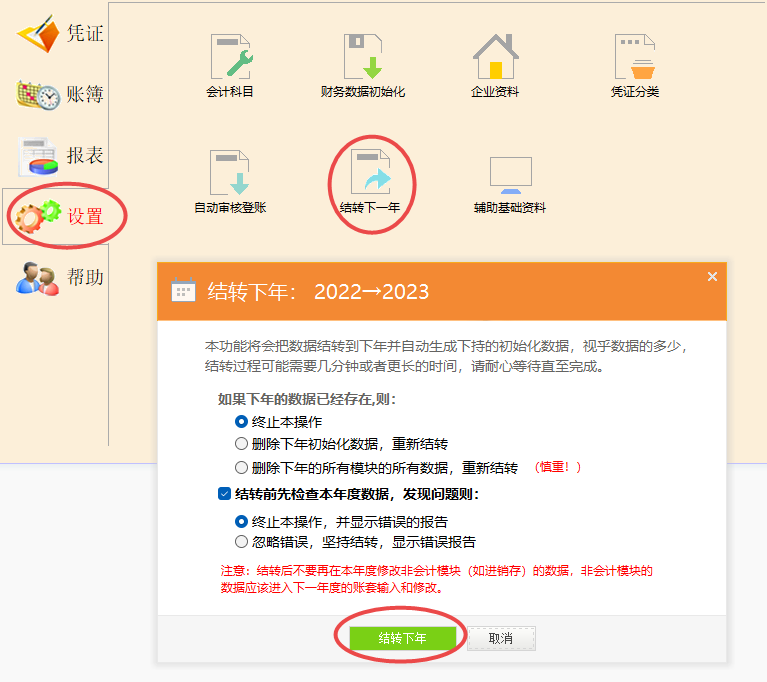
Task: Open the 帮助 sidebar section
Action: click(60, 277)
